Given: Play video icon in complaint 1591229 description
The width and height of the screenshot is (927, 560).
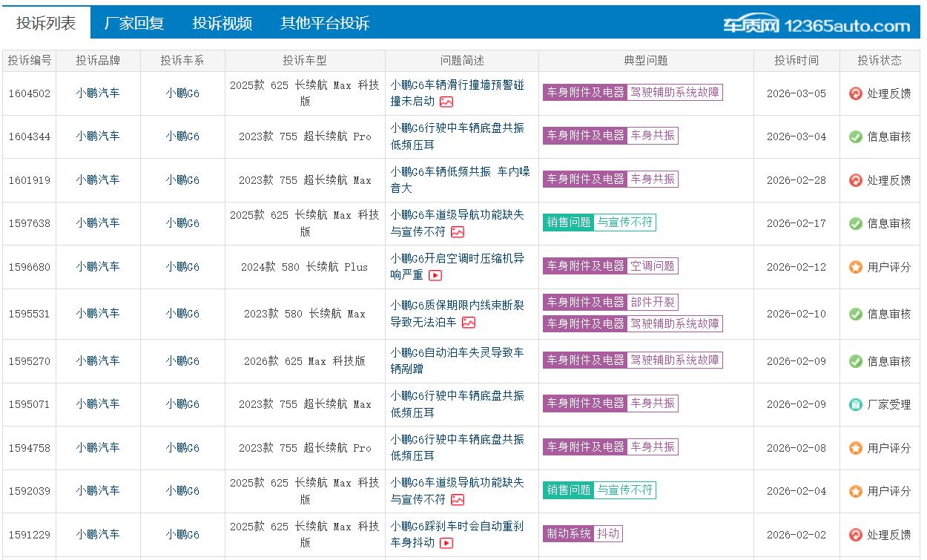Looking at the screenshot, I should click(x=446, y=543).
